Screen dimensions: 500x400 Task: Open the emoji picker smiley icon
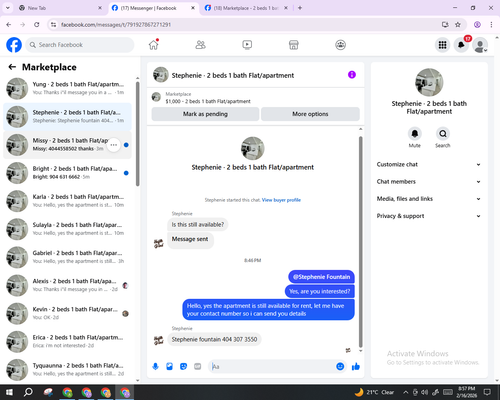coord(340,367)
